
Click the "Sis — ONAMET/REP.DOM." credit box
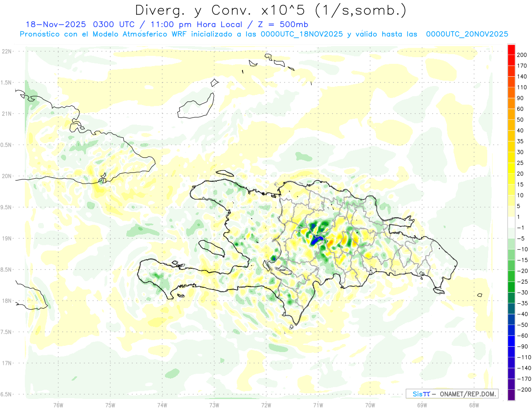[x=452, y=394]
